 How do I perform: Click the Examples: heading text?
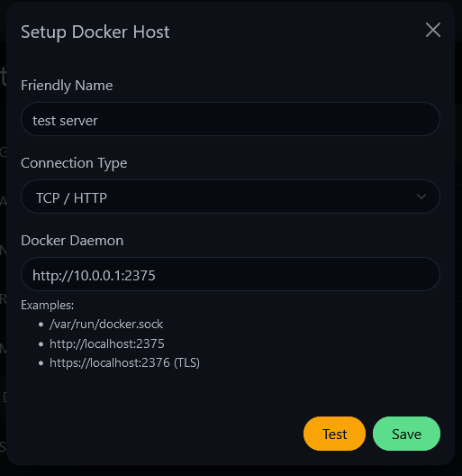48,305
